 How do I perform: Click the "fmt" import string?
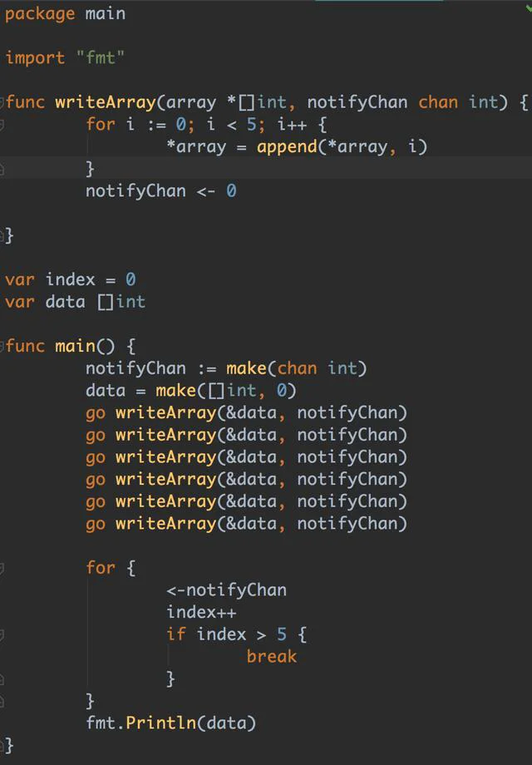point(101,58)
